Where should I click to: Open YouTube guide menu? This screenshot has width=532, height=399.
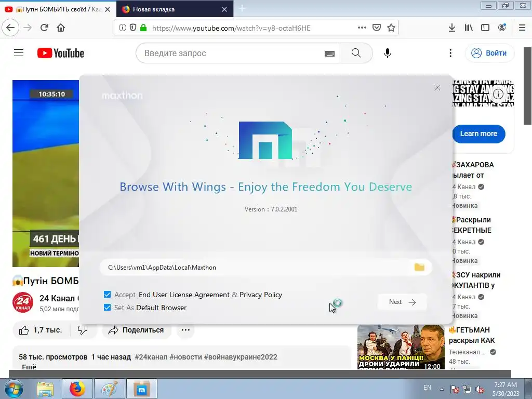[19, 53]
